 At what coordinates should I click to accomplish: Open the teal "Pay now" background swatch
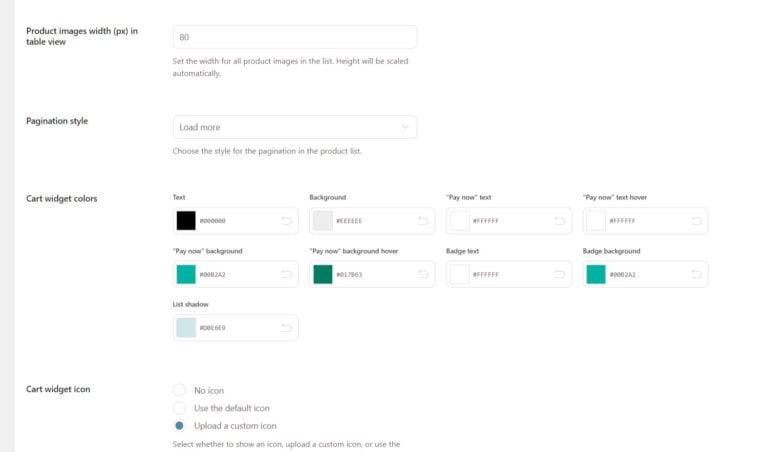[186, 274]
